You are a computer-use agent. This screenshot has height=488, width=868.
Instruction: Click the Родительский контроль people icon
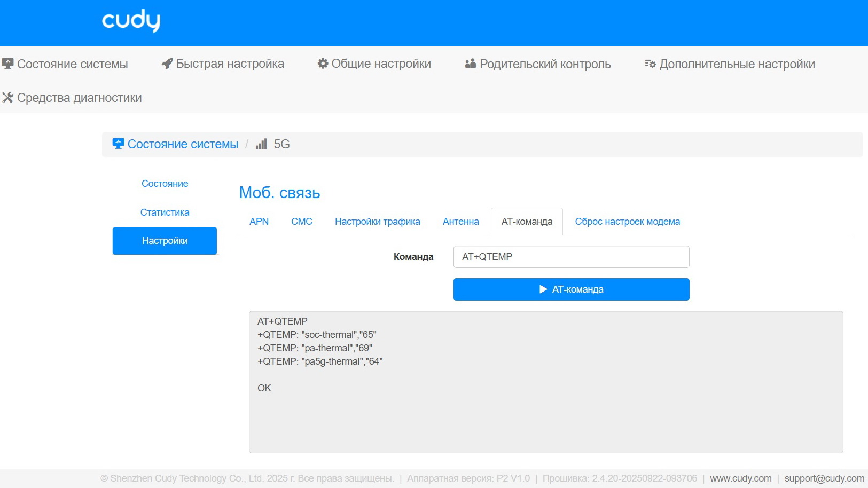(470, 64)
